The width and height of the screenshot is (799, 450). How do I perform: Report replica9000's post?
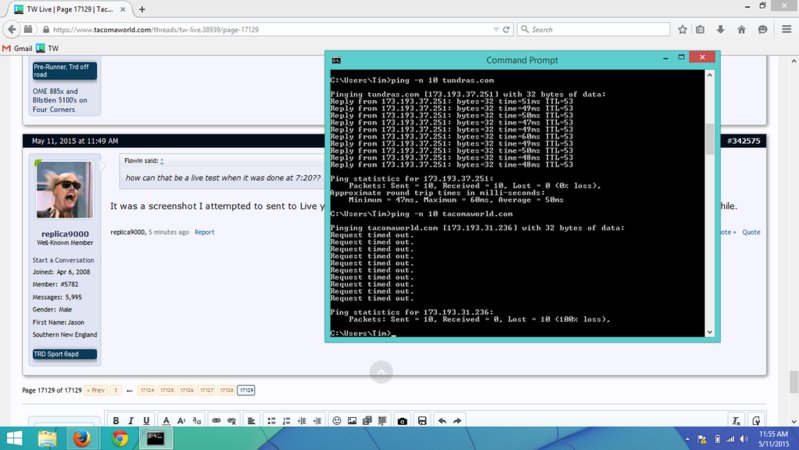(x=204, y=232)
